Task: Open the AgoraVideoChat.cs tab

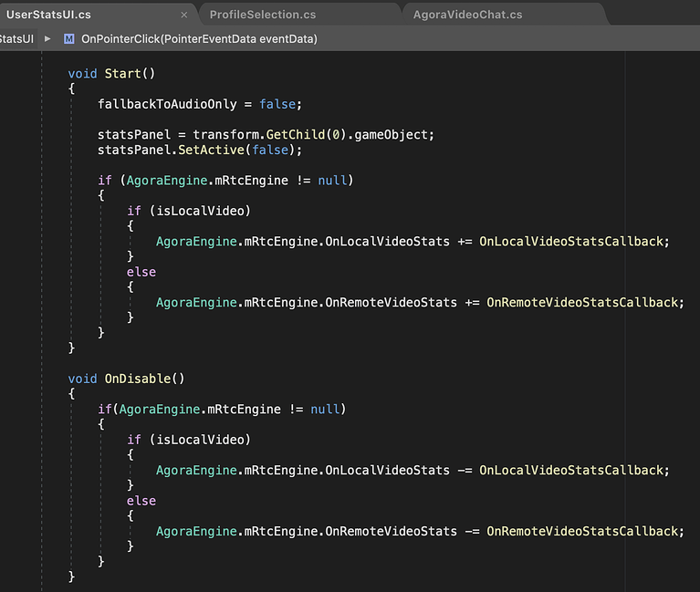Action: 467,15
